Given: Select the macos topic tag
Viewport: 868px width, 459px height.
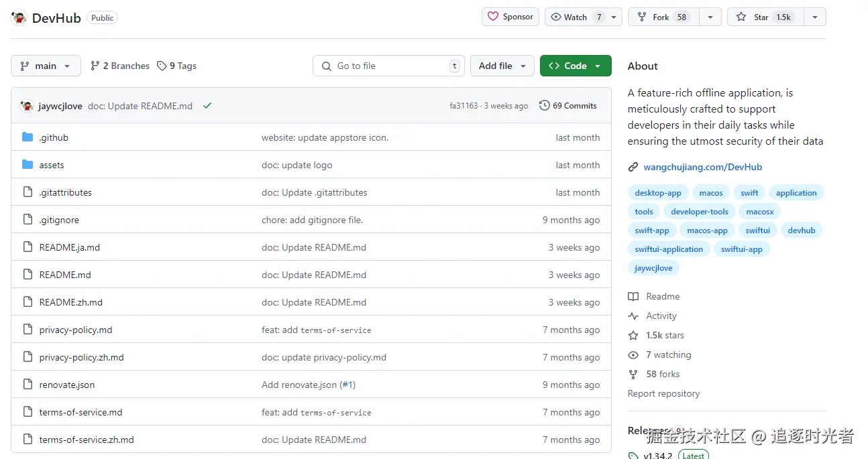Looking at the screenshot, I should point(711,193).
